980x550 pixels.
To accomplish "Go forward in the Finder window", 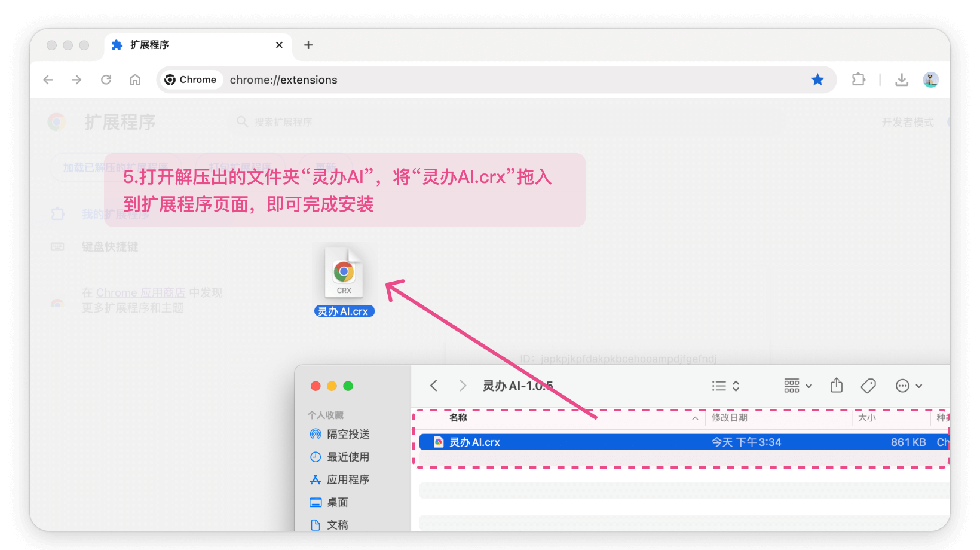I will pos(463,386).
